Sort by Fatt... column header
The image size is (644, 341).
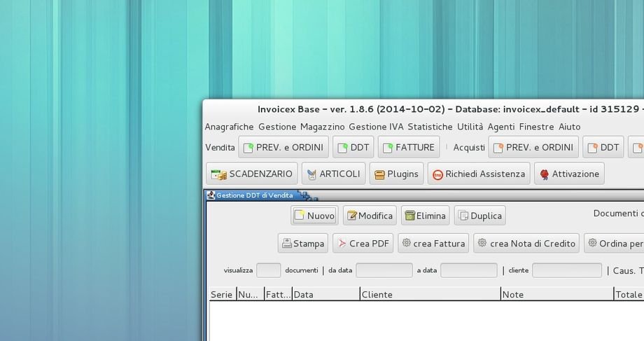[278, 295]
